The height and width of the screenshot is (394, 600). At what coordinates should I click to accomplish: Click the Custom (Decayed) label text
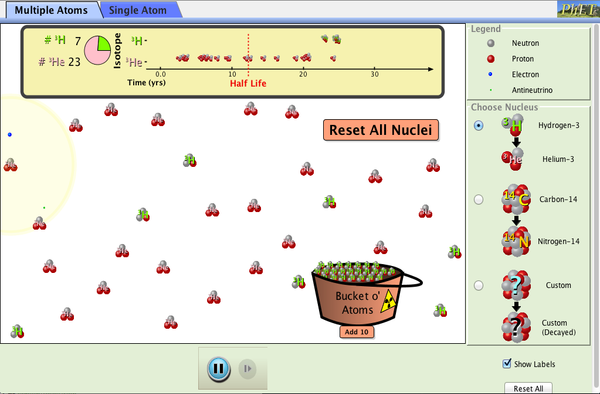point(559,327)
